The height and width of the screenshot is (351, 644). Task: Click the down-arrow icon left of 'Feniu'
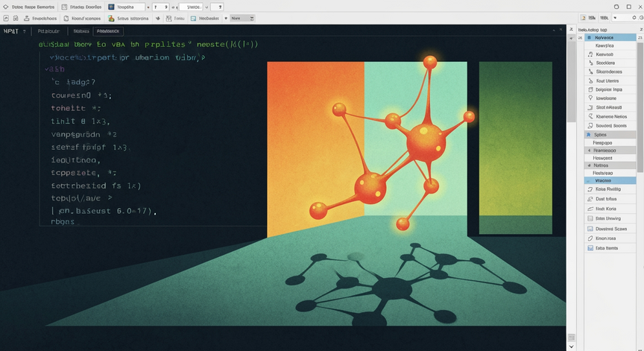(158, 18)
